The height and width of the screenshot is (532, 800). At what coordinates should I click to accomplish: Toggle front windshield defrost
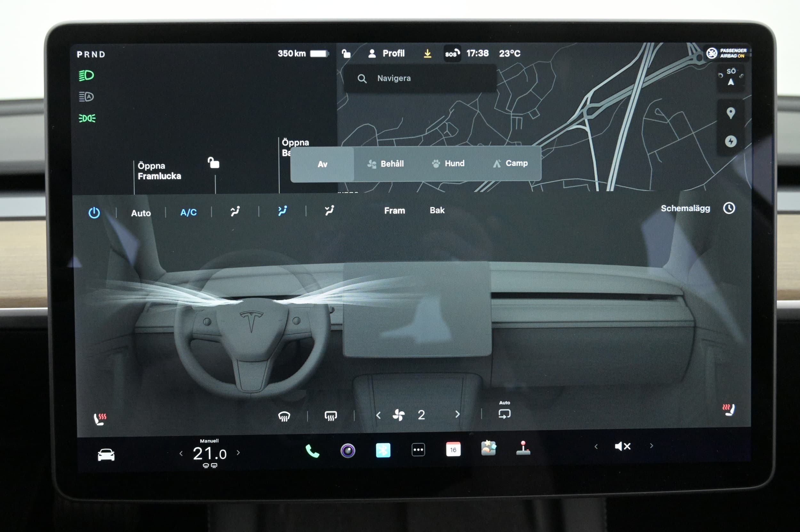[284, 416]
